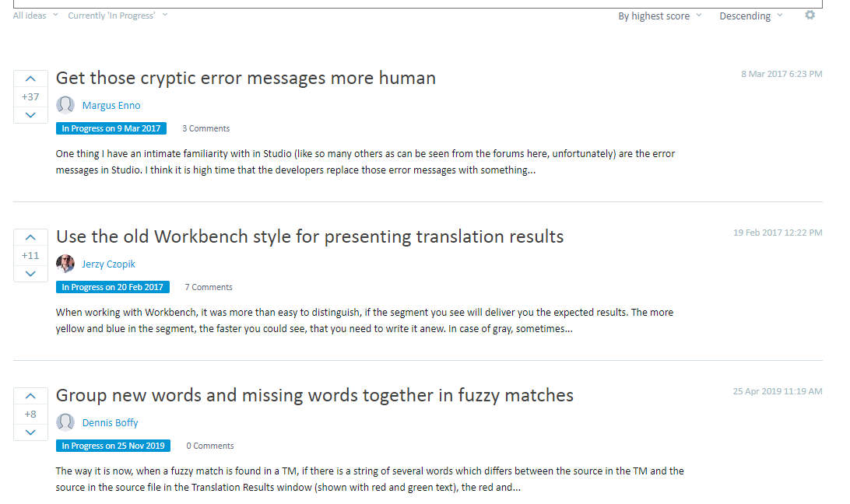Open 'Group new words and missing words' idea
This screenshot has width=850, height=504.
[314, 396]
